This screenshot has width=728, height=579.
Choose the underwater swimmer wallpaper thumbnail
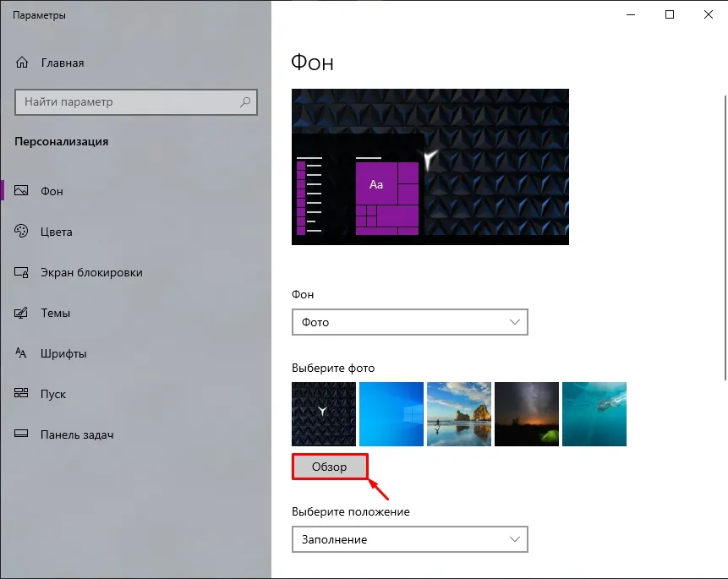[594, 413]
